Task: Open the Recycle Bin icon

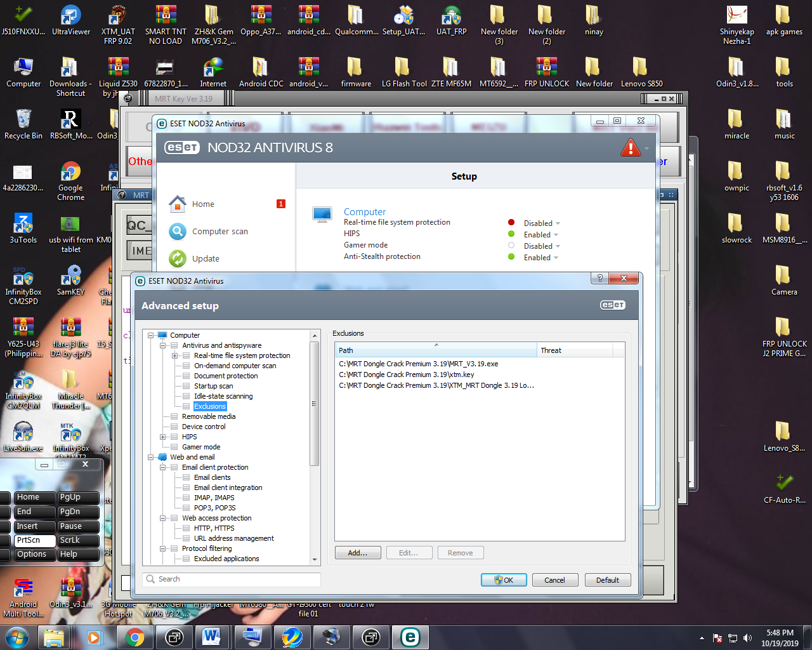Action: (x=23, y=124)
